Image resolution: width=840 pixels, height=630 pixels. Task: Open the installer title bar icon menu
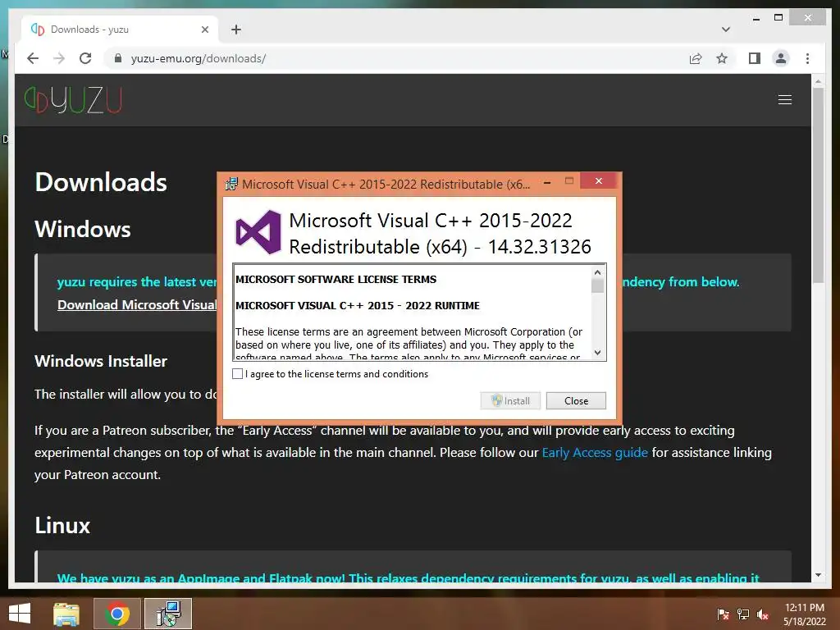point(231,184)
